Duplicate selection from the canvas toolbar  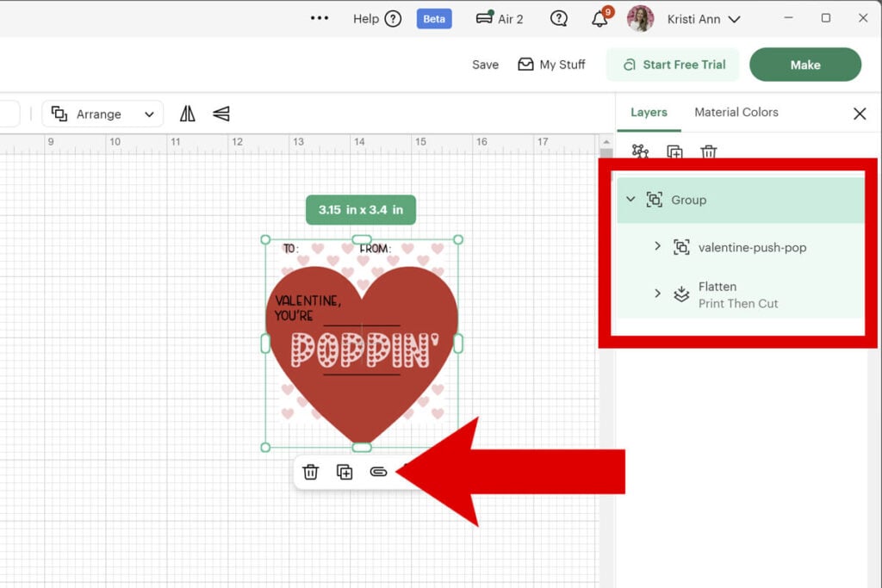click(x=345, y=472)
